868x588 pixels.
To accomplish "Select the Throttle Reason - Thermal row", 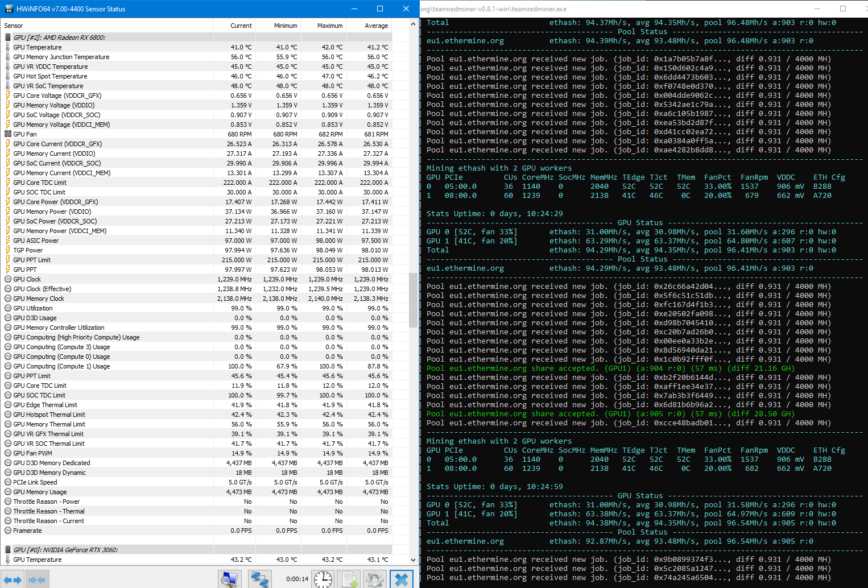I will pos(196,511).
